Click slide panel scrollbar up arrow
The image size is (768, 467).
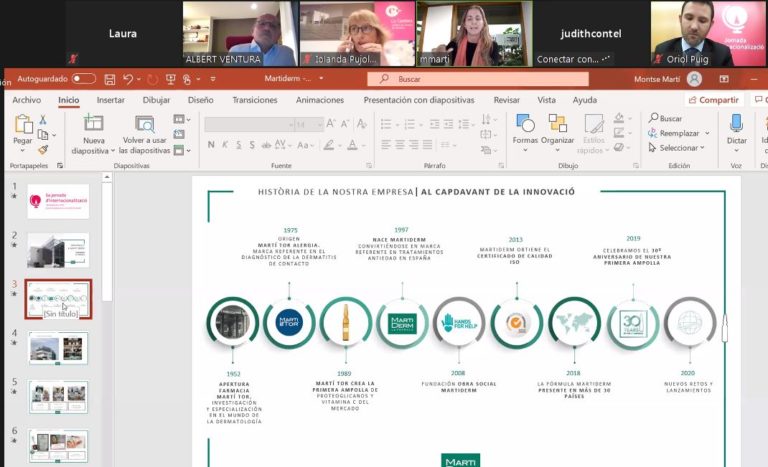107,177
